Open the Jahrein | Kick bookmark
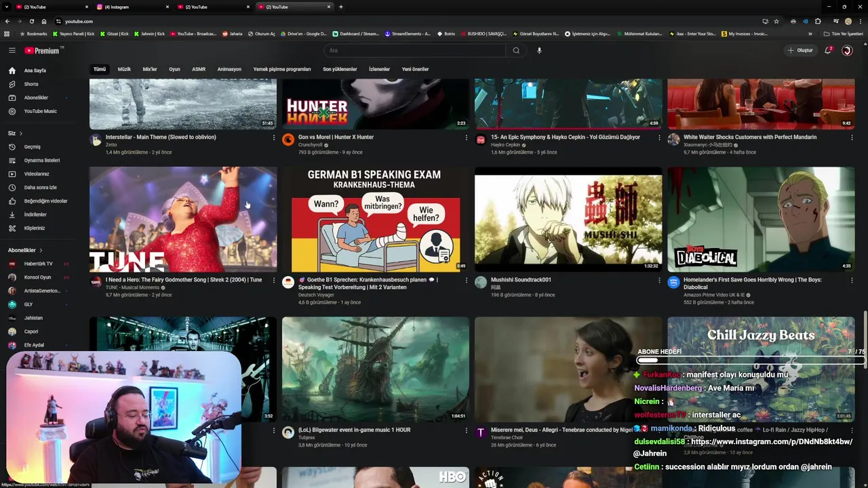 [x=149, y=33]
